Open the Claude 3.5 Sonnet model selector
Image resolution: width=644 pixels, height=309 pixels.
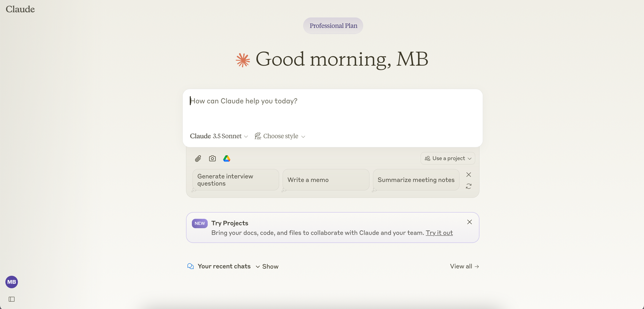[219, 136]
